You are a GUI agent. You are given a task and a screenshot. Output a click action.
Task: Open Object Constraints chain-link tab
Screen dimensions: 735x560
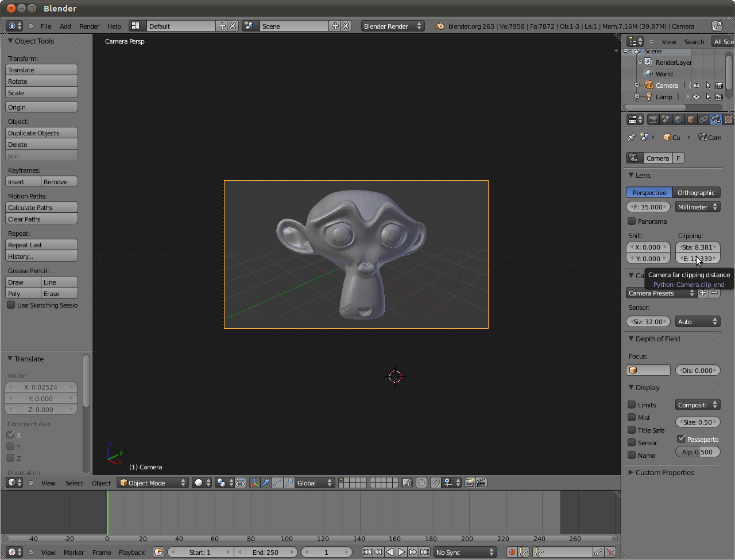pos(703,119)
